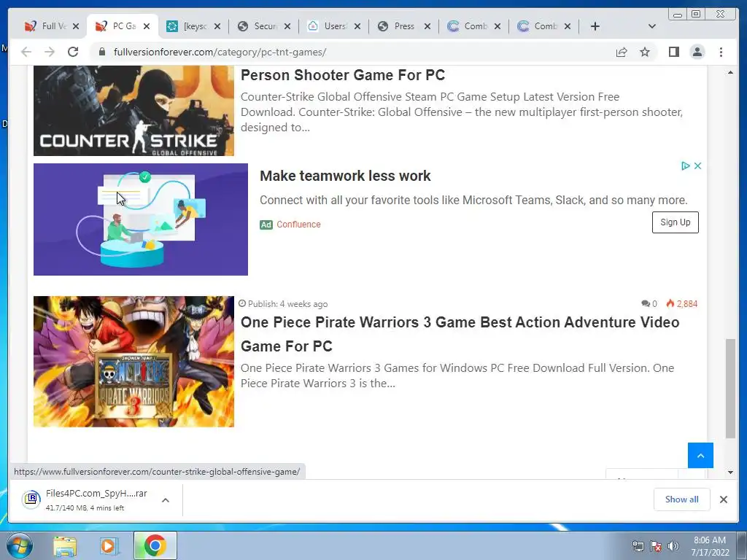
Task: Click the scrollbar down arrow
Action: click(730, 472)
